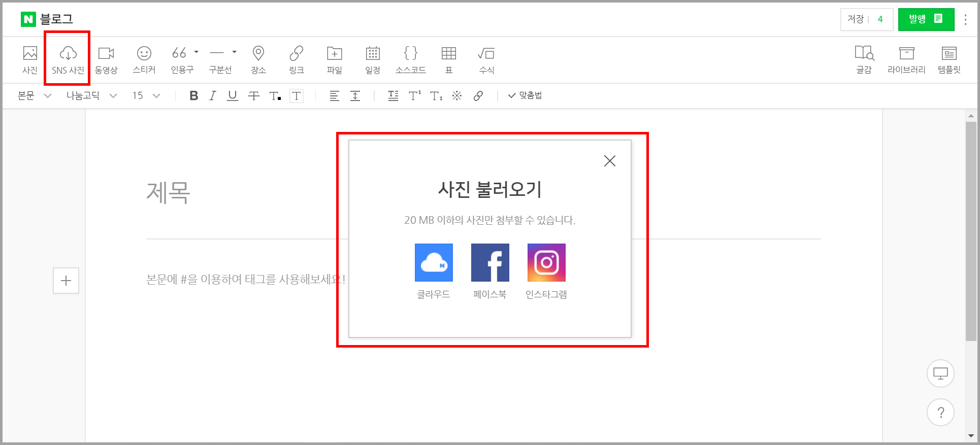This screenshot has height=445, width=980.
Task: Open the more options kebab menu
Action: [x=965, y=19]
